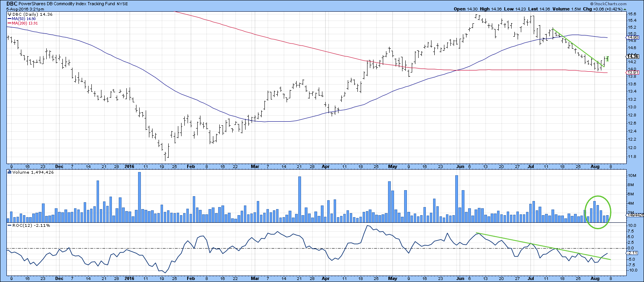Image resolution: width=644 pixels, height=282 pixels.
Task: Click the 10.0 ROC axis label
Action: point(632,226)
